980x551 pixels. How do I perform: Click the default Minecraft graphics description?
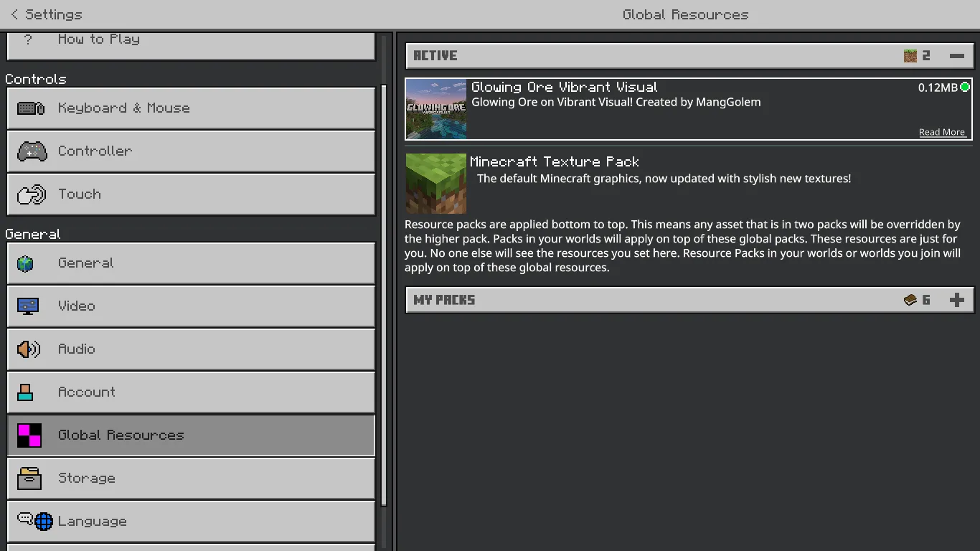pos(664,179)
